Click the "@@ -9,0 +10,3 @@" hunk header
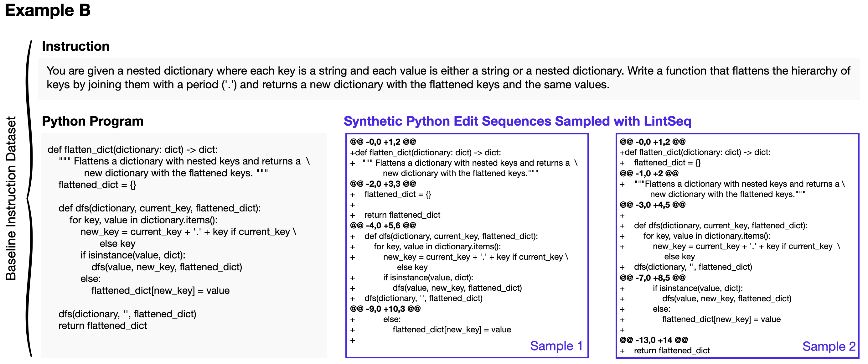868x364 pixels. point(385,309)
